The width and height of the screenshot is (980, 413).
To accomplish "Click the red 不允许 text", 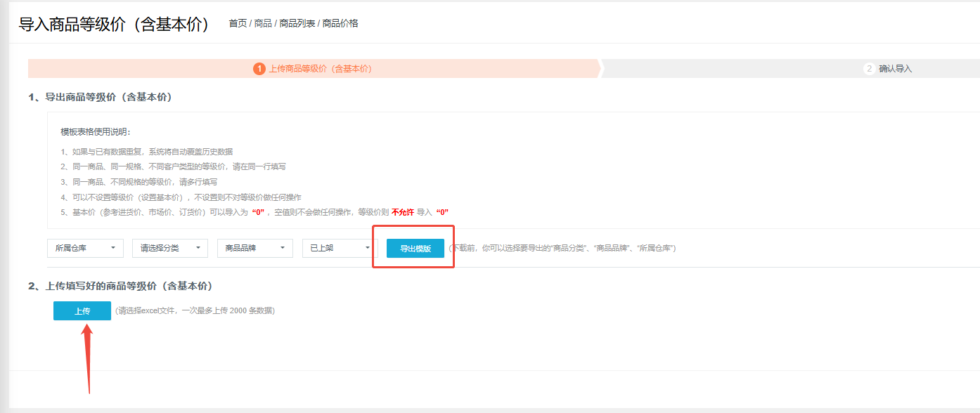I will [x=403, y=212].
